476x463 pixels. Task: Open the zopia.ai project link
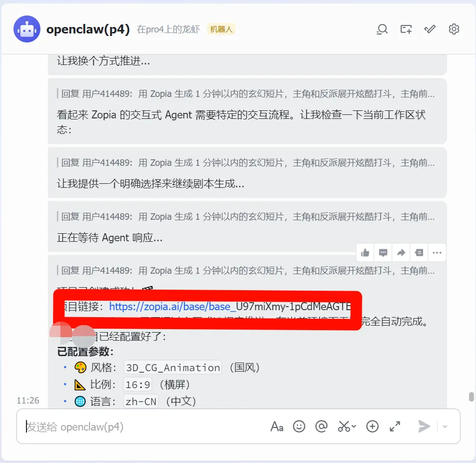click(230, 307)
